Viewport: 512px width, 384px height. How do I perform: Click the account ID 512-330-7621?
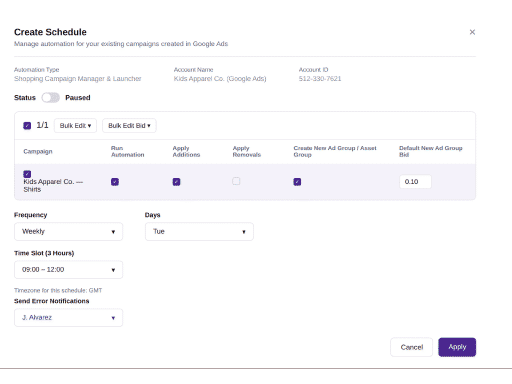coord(320,79)
